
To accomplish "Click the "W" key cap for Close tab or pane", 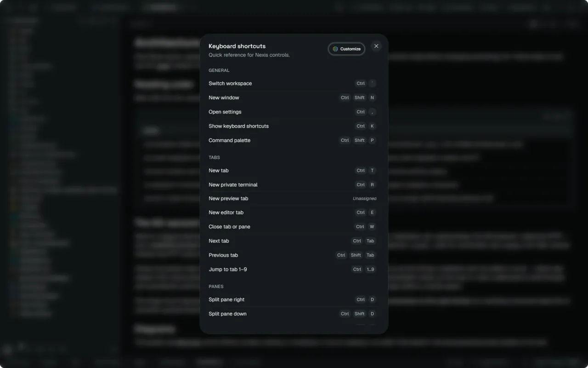I will click(x=372, y=227).
